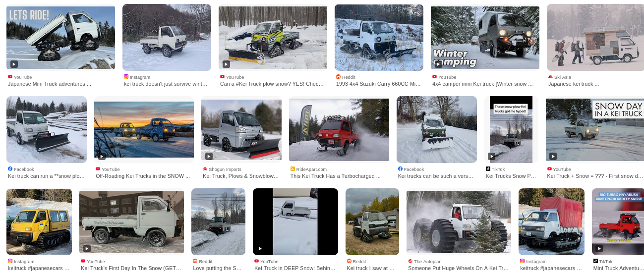Click the Shogun Imports source icon

point(205,169)
